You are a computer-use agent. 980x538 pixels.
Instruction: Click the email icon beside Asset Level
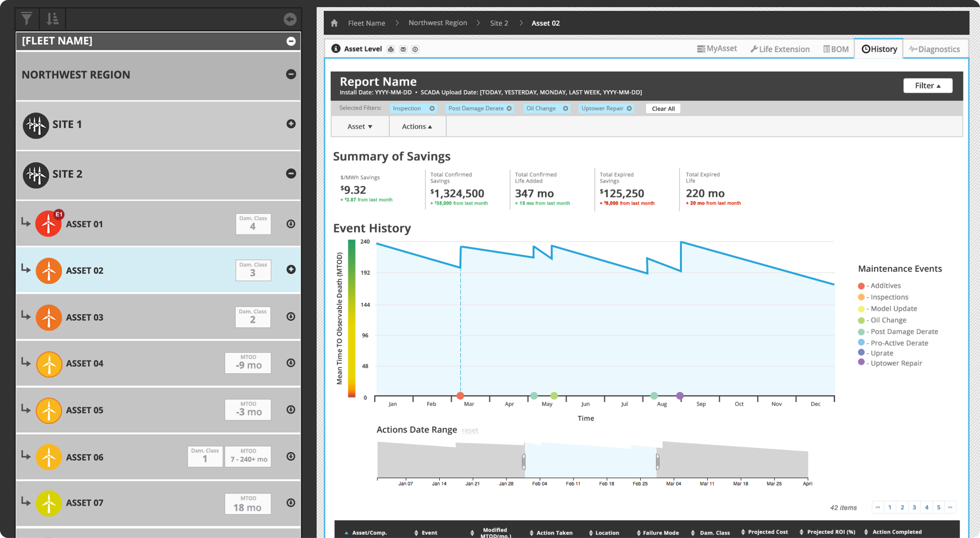403,50
